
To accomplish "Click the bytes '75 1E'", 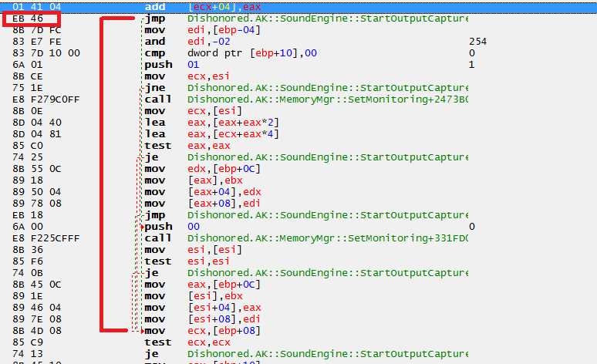I will pos(28,88).
